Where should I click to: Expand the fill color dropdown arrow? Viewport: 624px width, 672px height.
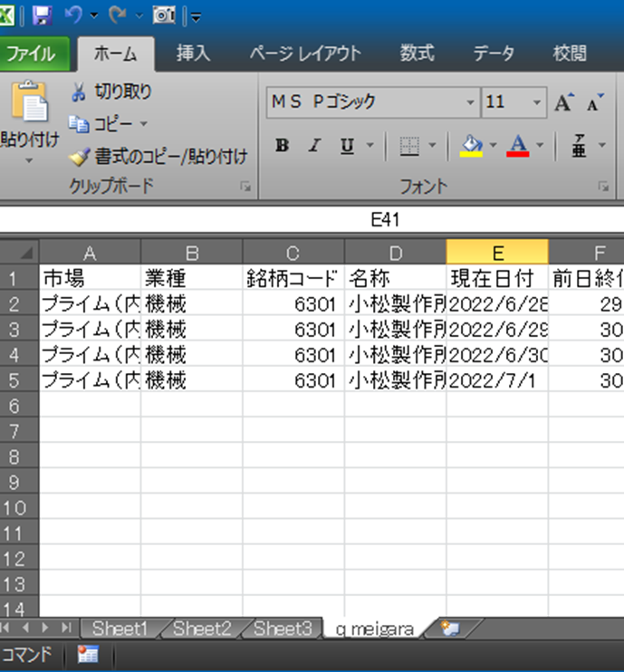[x=494, y=145]
